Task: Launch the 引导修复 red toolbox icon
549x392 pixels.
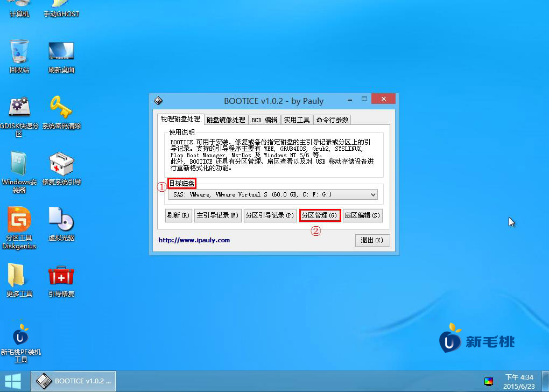Action: tap(61, 281)
